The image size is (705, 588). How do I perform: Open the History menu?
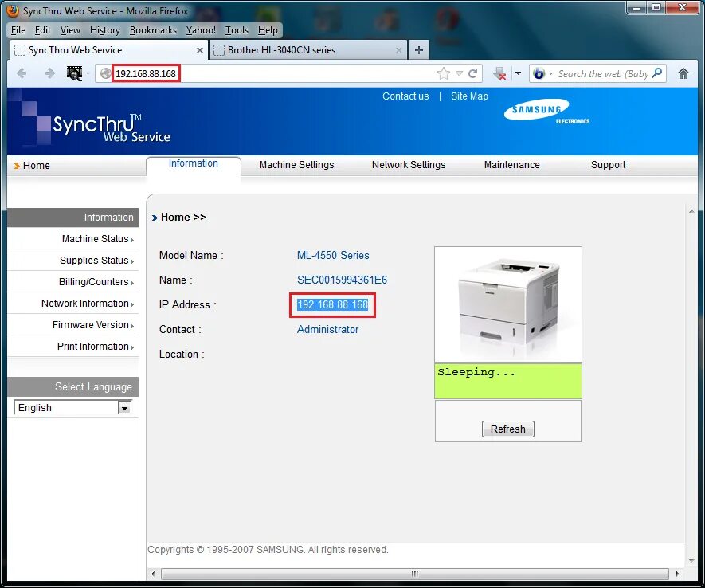105,30
